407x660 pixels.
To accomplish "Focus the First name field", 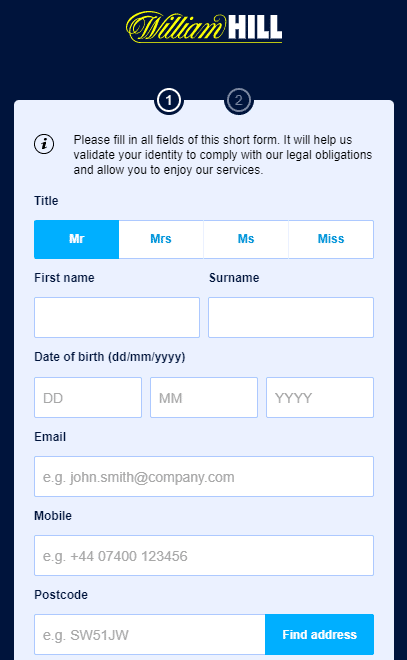I will tap(117, 317).
